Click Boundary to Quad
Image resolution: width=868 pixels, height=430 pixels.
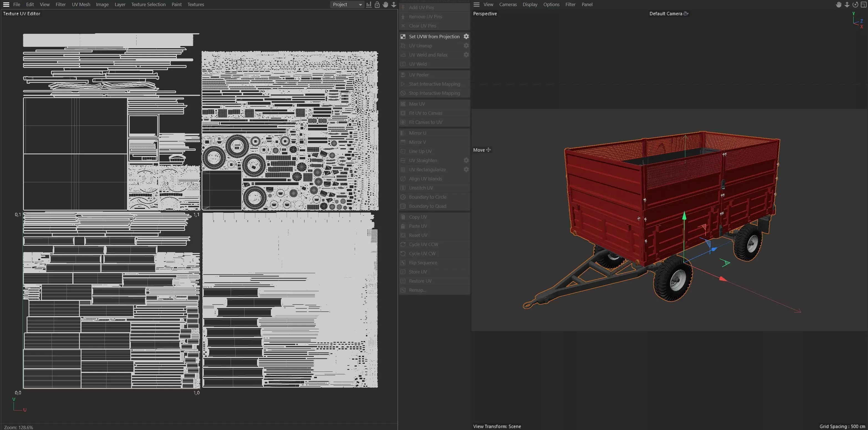(x=435, y=206)
